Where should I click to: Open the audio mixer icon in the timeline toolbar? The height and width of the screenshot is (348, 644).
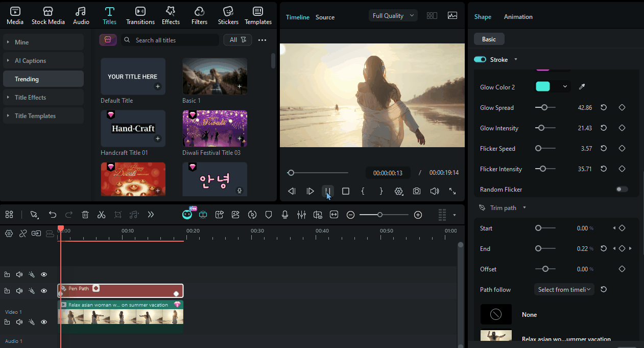(301, 215)
